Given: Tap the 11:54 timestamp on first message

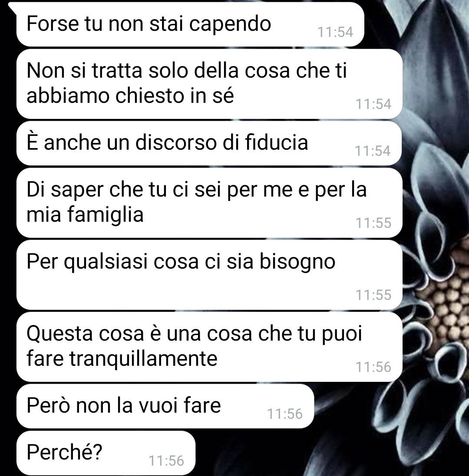Looking at the screenshot, I should (x=335, y=32).
